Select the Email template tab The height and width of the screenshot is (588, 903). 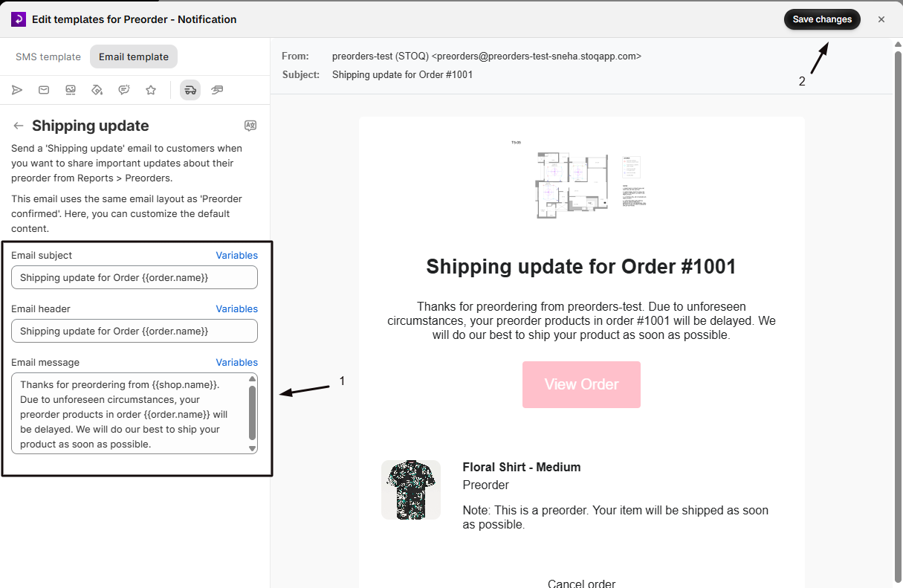(134, 56)
